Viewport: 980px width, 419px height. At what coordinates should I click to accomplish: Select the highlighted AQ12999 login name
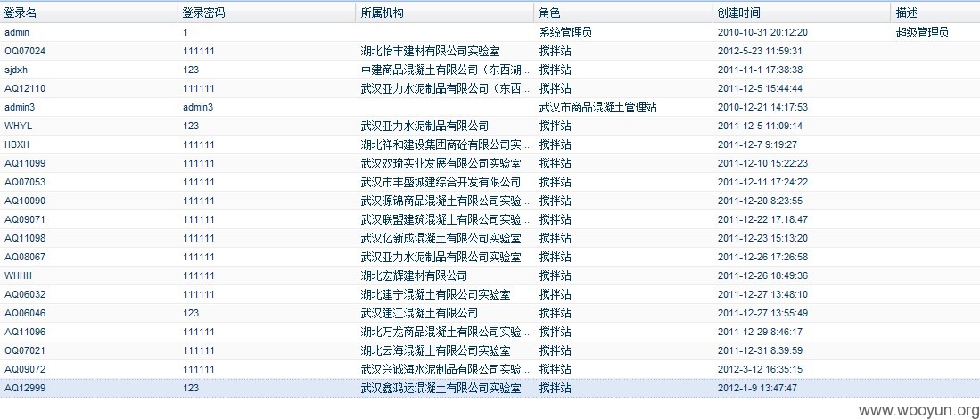pos(25,389)
